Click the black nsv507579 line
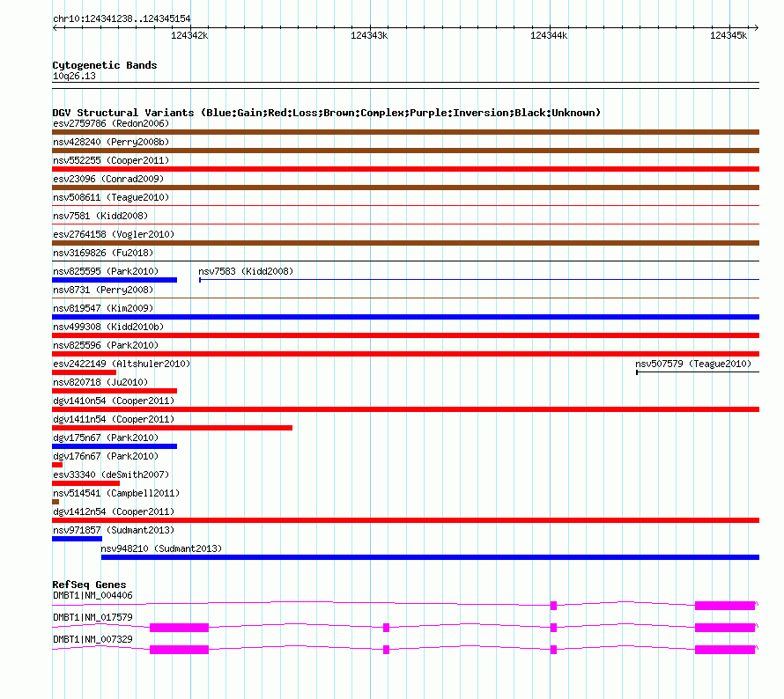The height and width of the screenshot is (699, 784). click(x=698, y=372)
